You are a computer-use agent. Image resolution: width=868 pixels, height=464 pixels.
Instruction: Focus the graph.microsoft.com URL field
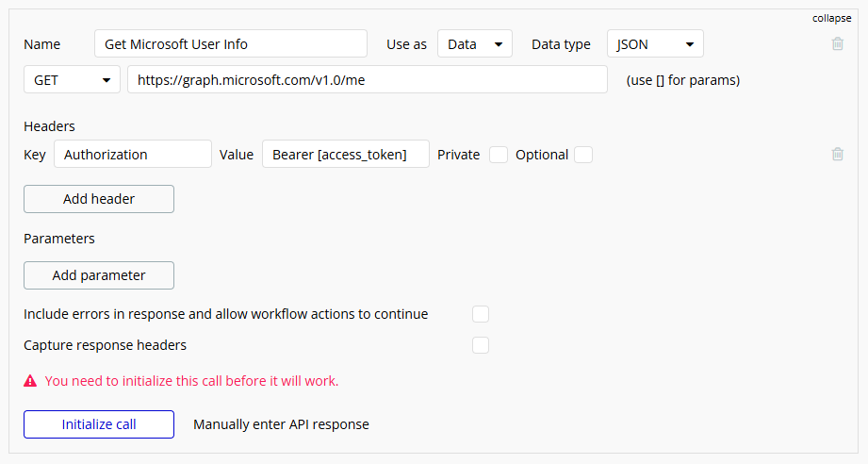(x=368, y=80)
